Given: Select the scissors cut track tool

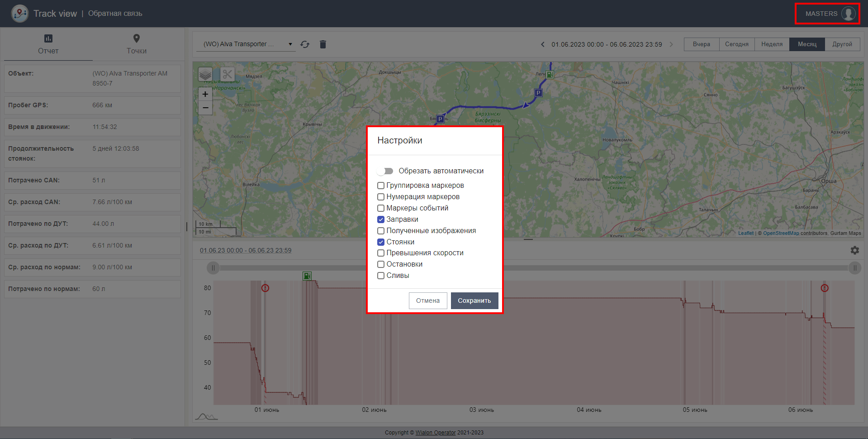Looking at the screenshot, I should [x=227, y=74].
